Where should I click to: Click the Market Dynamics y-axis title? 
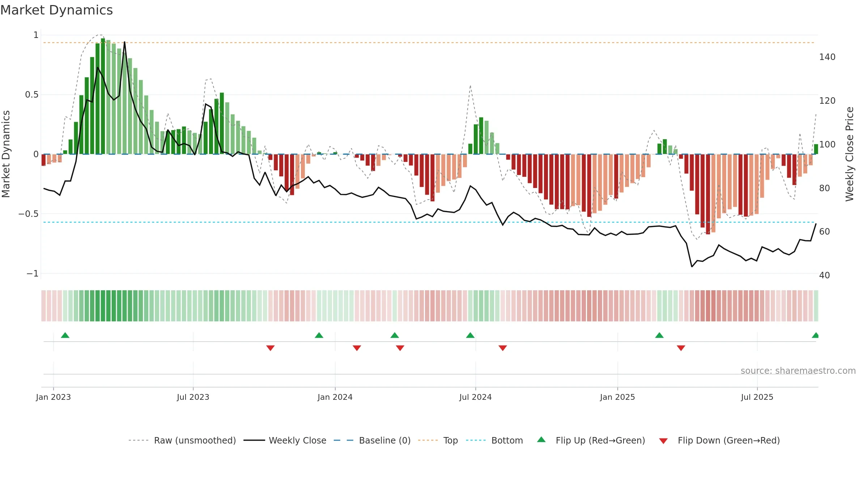[6, 154]
